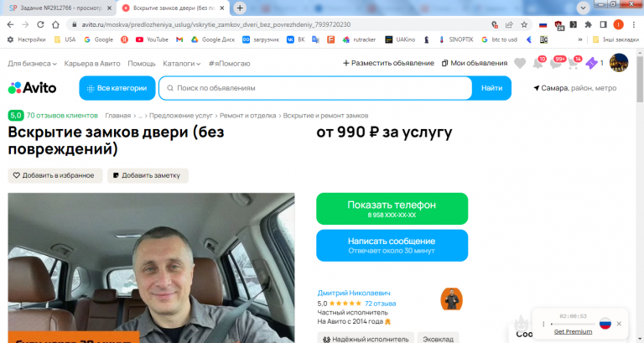The height and width of the screenshot is (343, 644).
Task: Bookmark this page with star icon
Action: pyautogui.click(x=524, y=24)
